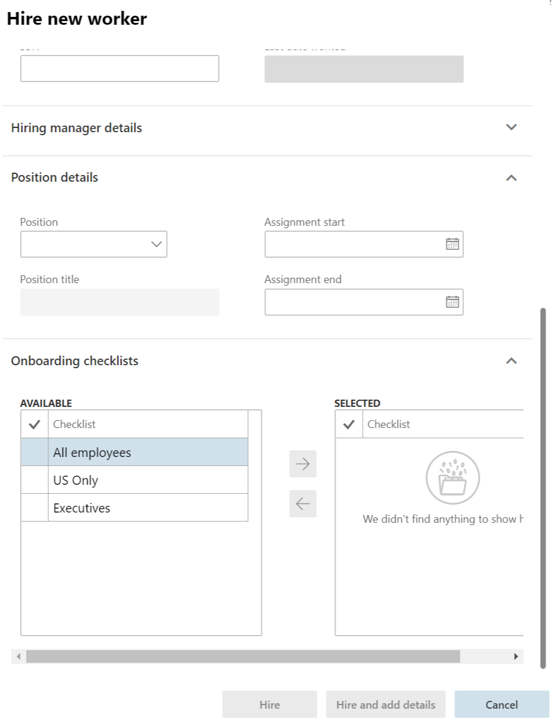Click right arrow on horizontal scrollbar
The height and width of the screenshot is (728, 560).
[x=516, y=656]
